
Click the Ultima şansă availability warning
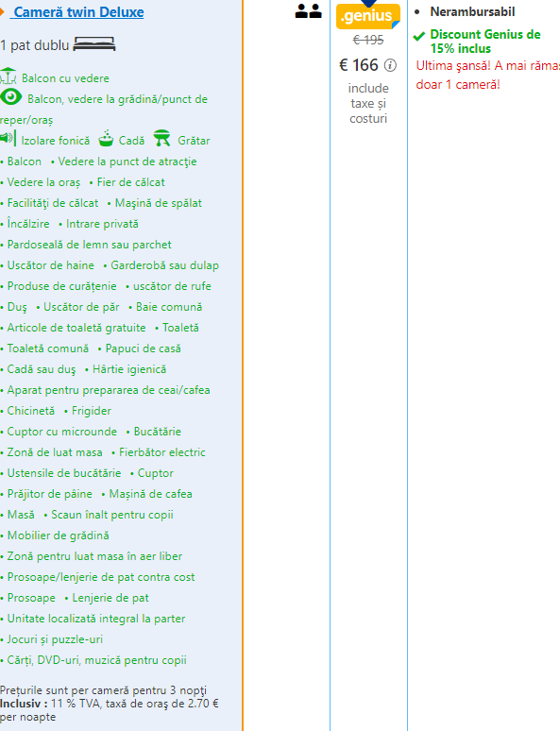[x=487, y=75]
